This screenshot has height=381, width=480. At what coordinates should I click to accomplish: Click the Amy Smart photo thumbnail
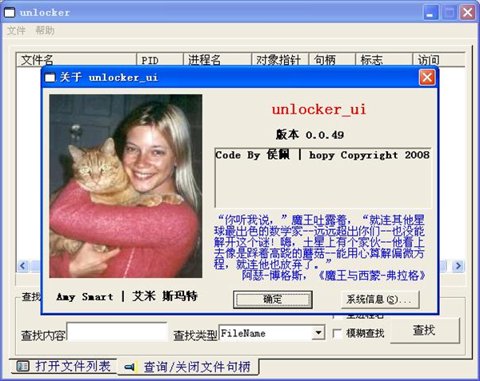coord(126,186)
